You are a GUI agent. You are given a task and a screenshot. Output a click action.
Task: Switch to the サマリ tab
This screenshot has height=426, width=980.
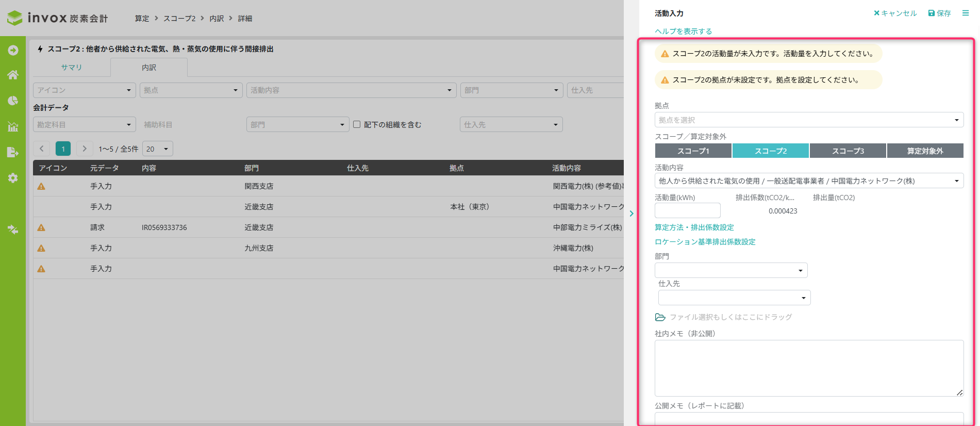pos(71,68)
